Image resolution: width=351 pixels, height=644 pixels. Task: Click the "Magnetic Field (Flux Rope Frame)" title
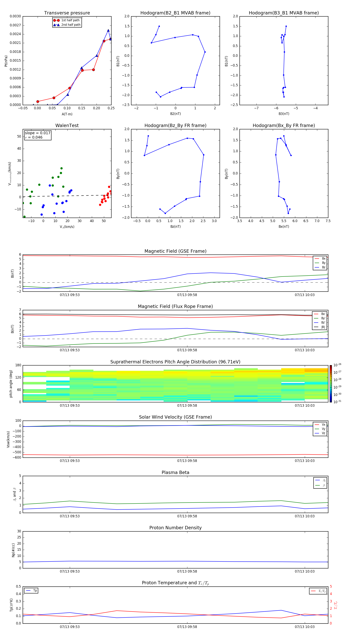[175, 307]
